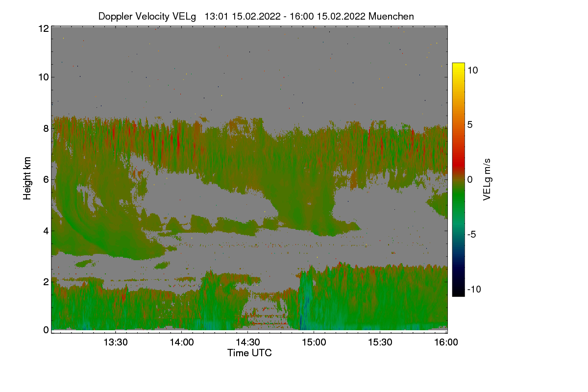Click the height tick label '4'
The image size is (588, 392).
point(46,230)
